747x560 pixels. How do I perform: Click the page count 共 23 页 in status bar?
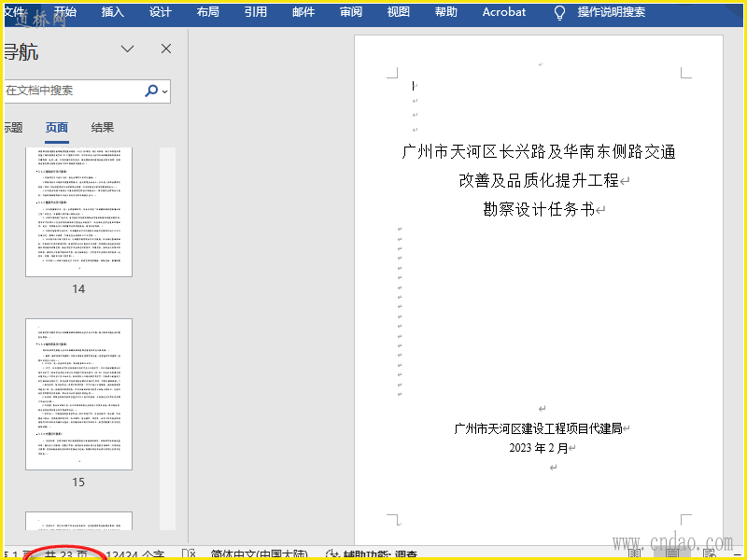[x=65, y=555]
